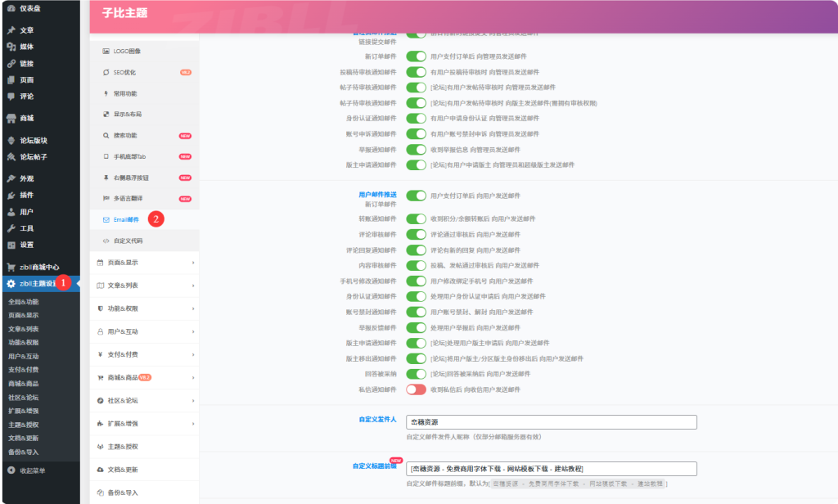The image size is (838, 504).
Task: Click the 用户 user icon
Action: click(11, 212)
